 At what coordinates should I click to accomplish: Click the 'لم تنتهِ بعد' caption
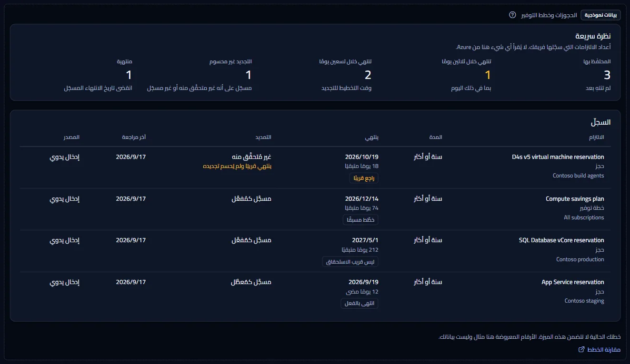(598, 89)
